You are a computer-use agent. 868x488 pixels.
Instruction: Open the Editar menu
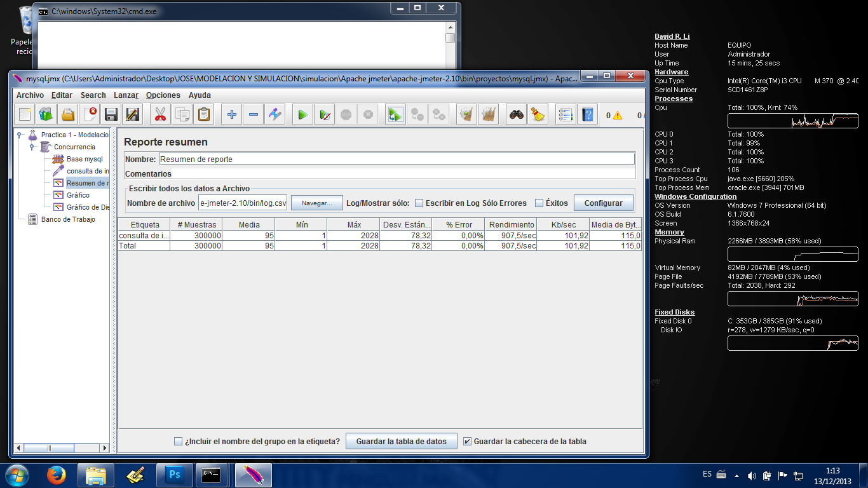pos(62,95)
